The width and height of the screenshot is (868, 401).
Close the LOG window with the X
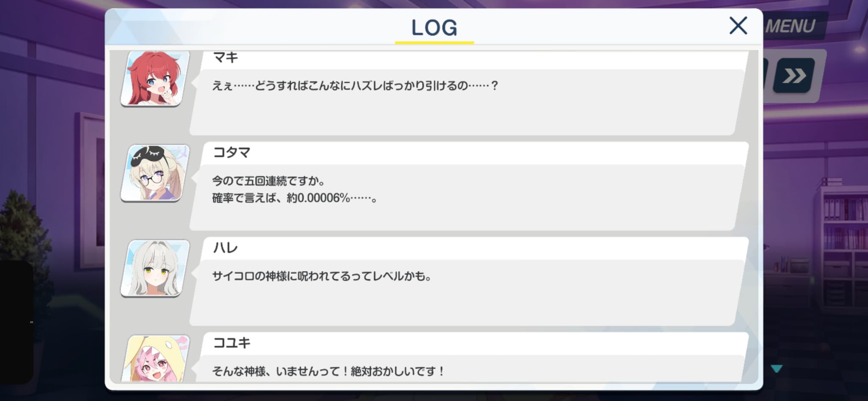pyautogui.click(x=738, y=26)
